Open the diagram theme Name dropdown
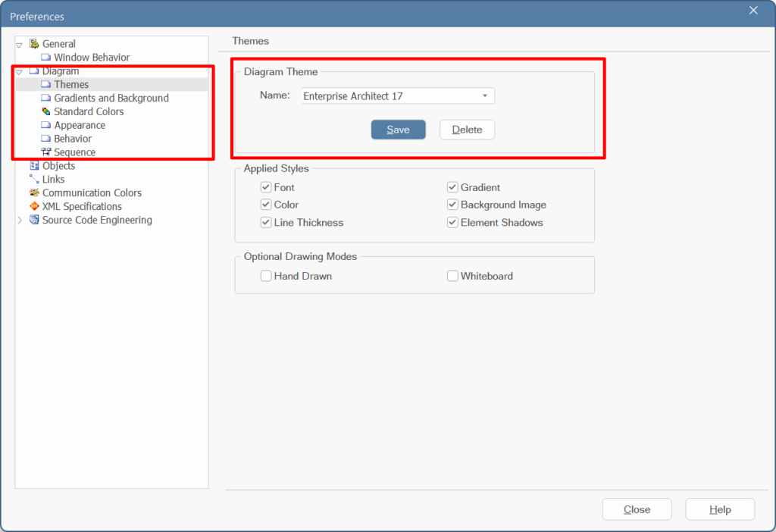This screenshot has width=776, height=532. (x=484, y=96)
